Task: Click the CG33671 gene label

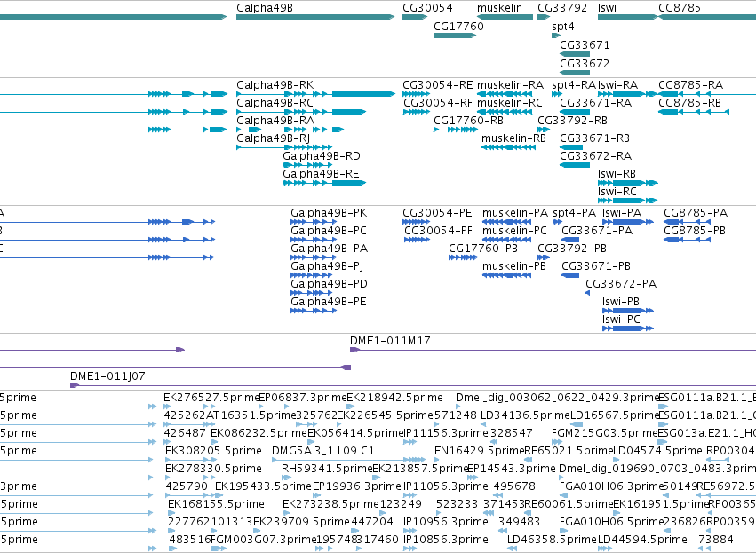Action: point(585,45)
